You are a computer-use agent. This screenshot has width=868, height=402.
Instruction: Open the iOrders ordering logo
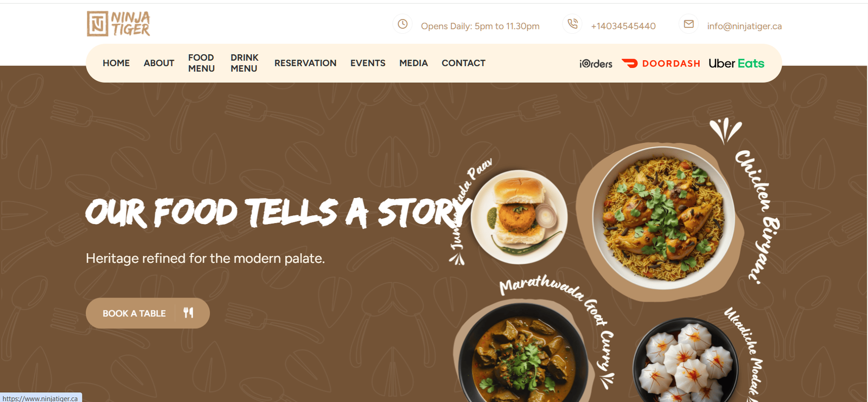(596, 63)
